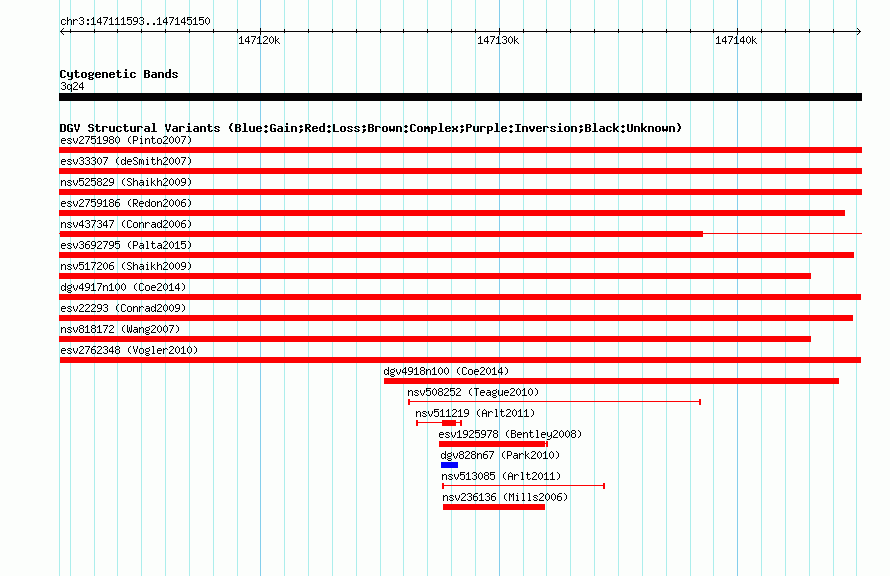Click the black 3q24 cytogenetic band bar
The height and width of the screenshot is (576, 890).
point(460,97)
